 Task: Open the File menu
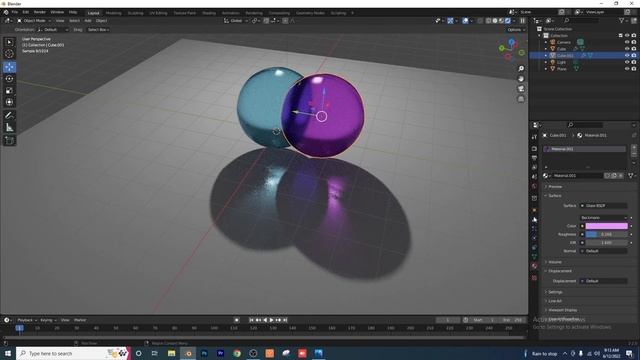pos(15,12)
